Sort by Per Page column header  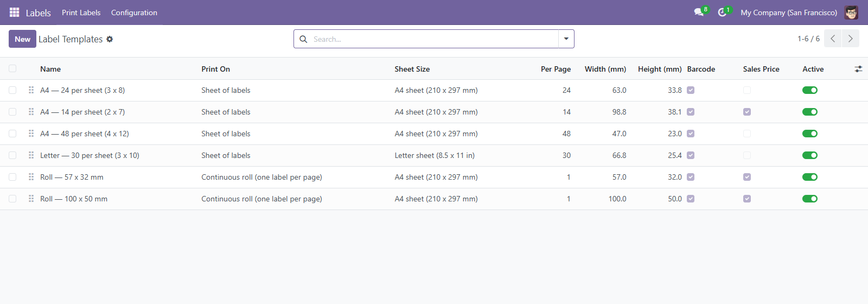point(556,69)
